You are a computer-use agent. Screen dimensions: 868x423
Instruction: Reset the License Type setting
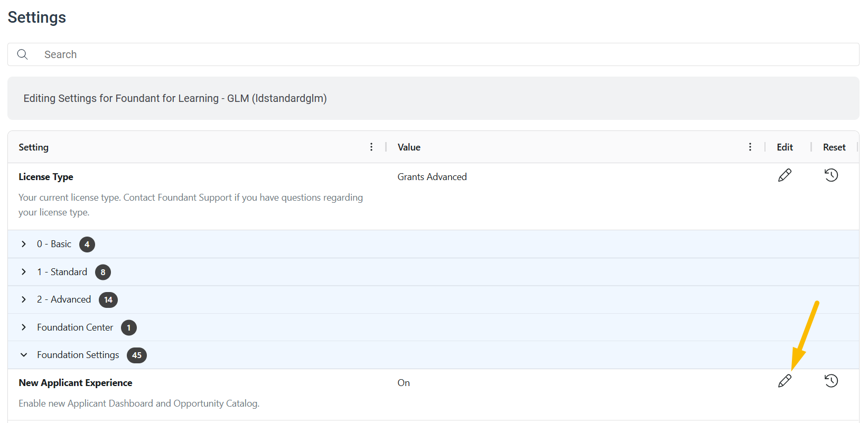pos(832,175)
